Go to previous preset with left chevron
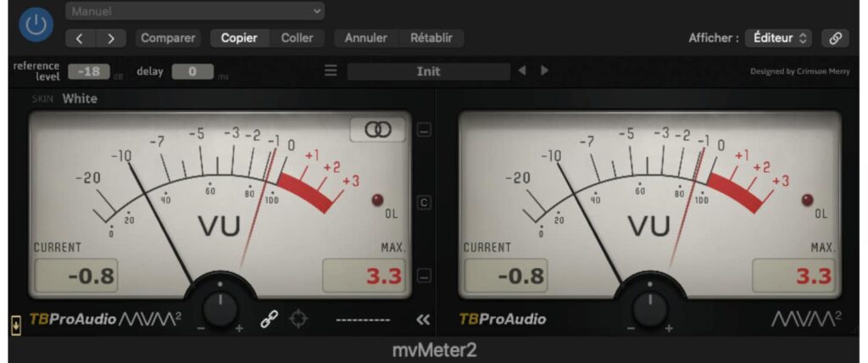The width and height of the screenshot is (868, 363). (x=80, y=38)
